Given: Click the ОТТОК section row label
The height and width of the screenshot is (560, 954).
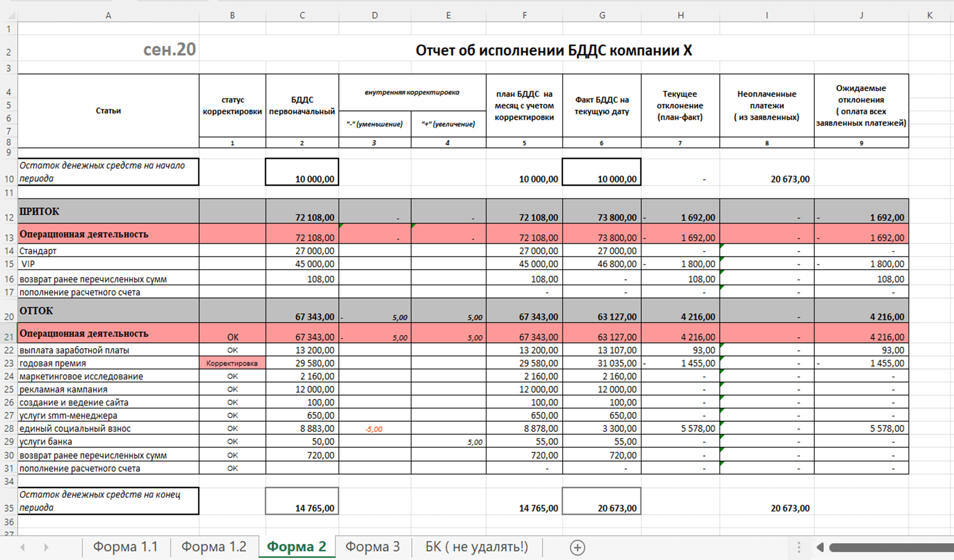Looking at the screenshot, I should click(x=108, y=311).
